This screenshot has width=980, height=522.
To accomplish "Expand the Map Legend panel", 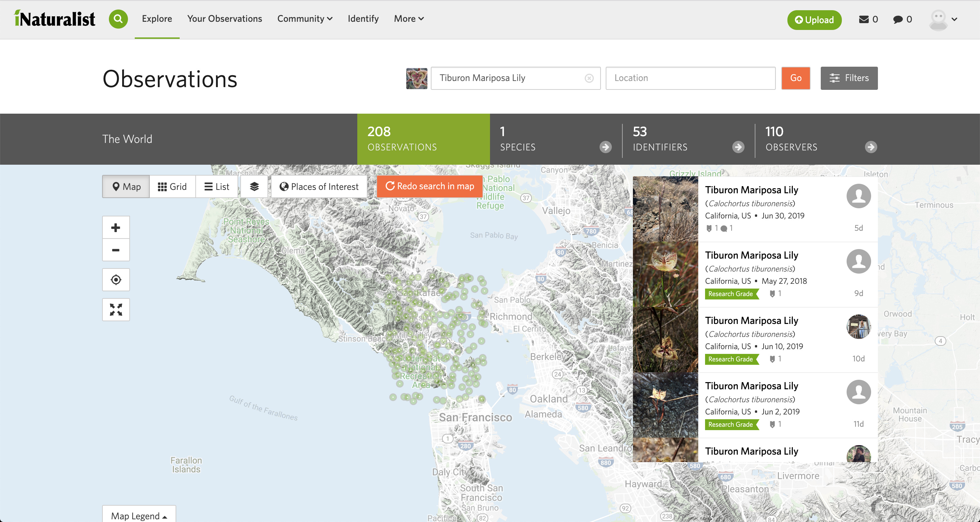I will 139,515.
